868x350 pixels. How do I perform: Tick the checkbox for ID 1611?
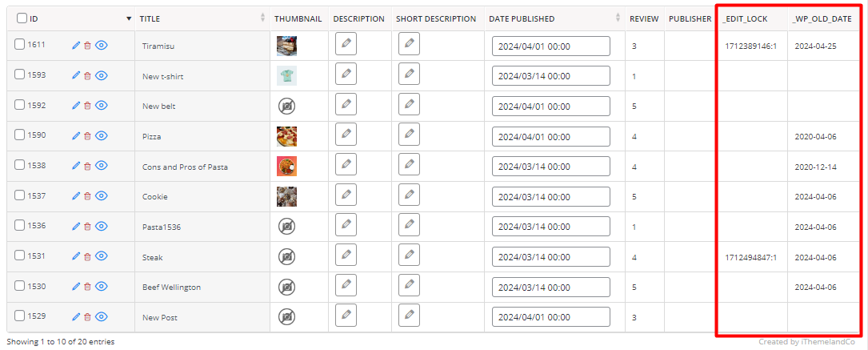click(20, 45)
